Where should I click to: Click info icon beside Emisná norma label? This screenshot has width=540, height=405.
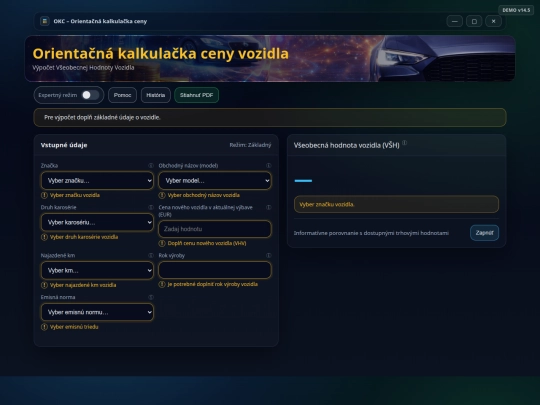coord(151,297)
